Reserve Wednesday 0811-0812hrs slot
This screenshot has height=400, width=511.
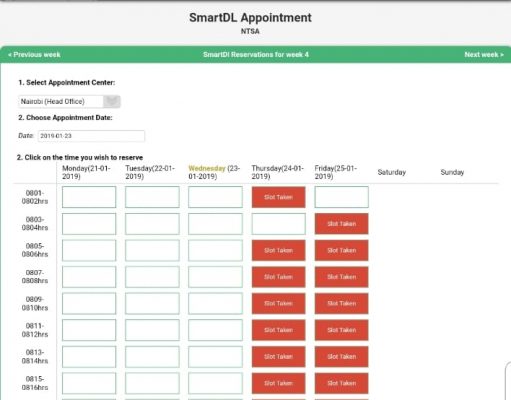pos(215,330)
